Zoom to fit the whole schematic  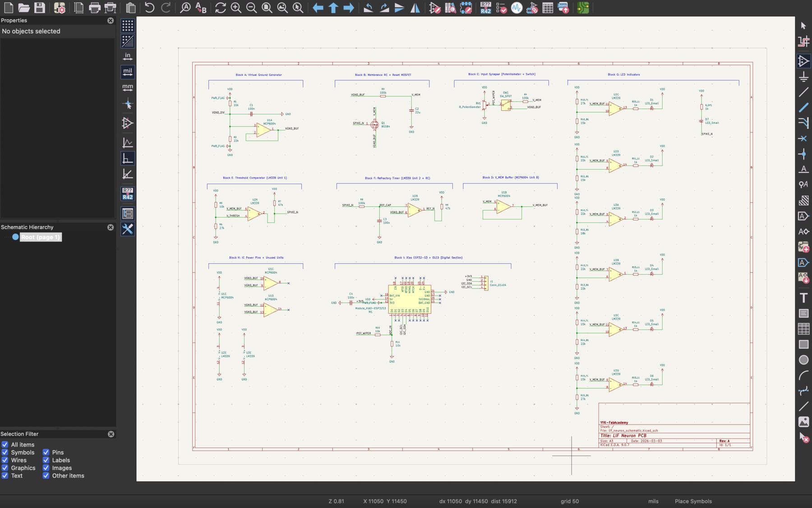267,8
